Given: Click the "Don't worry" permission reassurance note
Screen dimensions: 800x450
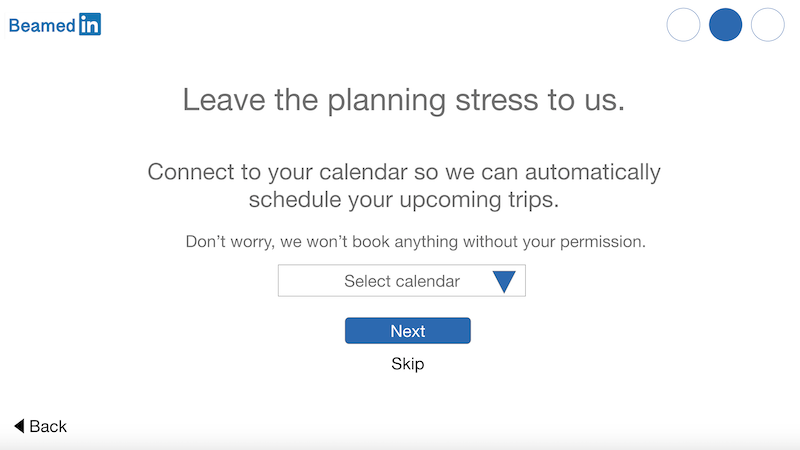Looking at the screenshot, I should tap(415, 241).
